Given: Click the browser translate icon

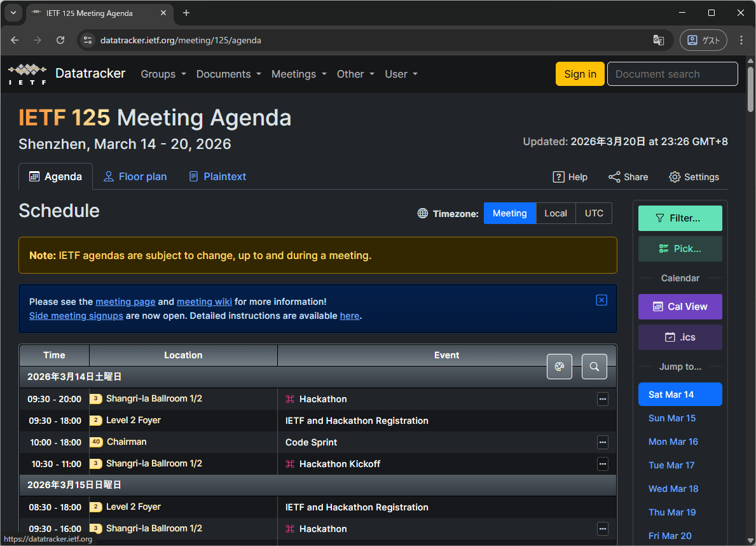Looking at the screenshot, I should (659, 40).
